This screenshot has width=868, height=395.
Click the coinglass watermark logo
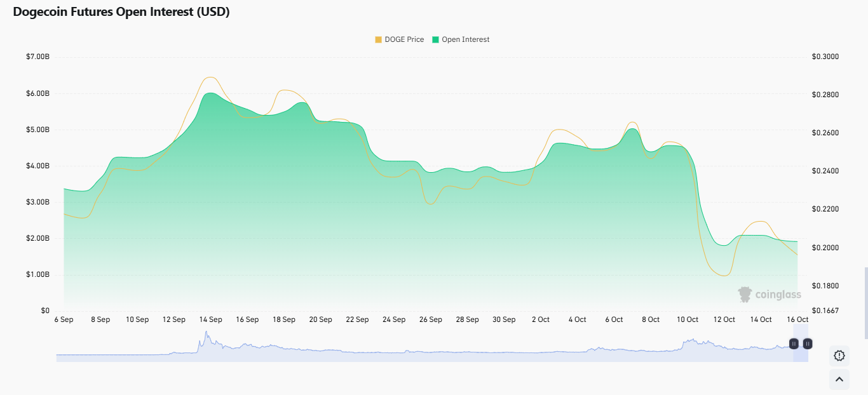[770, 294]
